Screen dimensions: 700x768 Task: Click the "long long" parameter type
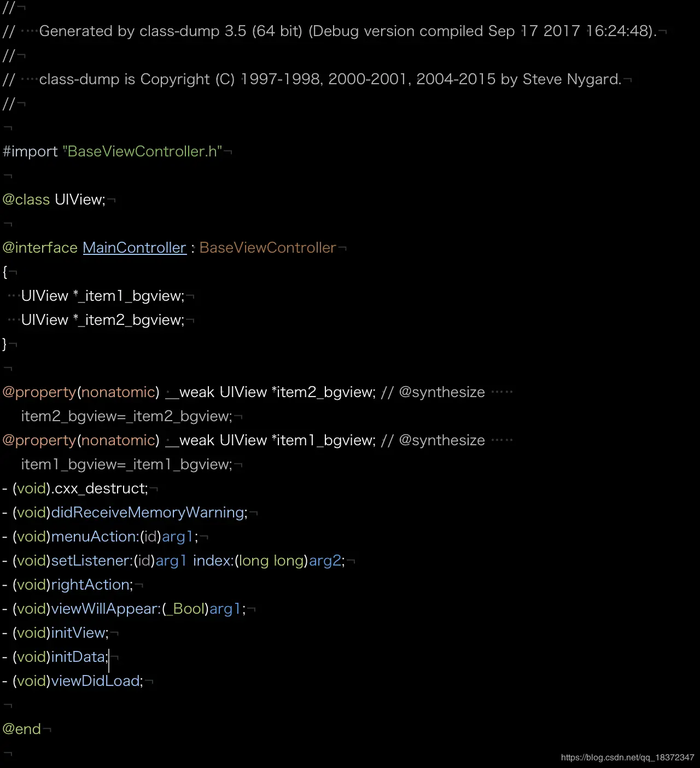coord(271,561)
